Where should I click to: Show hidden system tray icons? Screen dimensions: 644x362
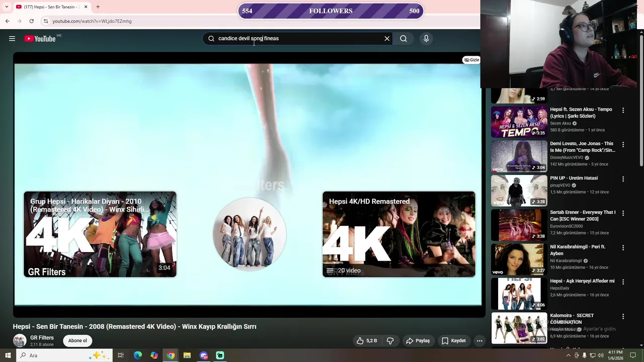(x=569, y=355)
